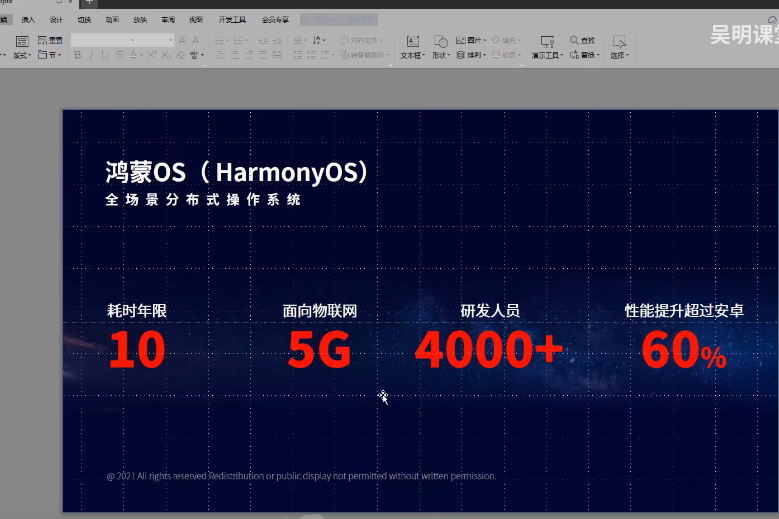Open the 开发工具 Developer tab
This screenshot has width=779, height=519.
click(x=232, y=20)
